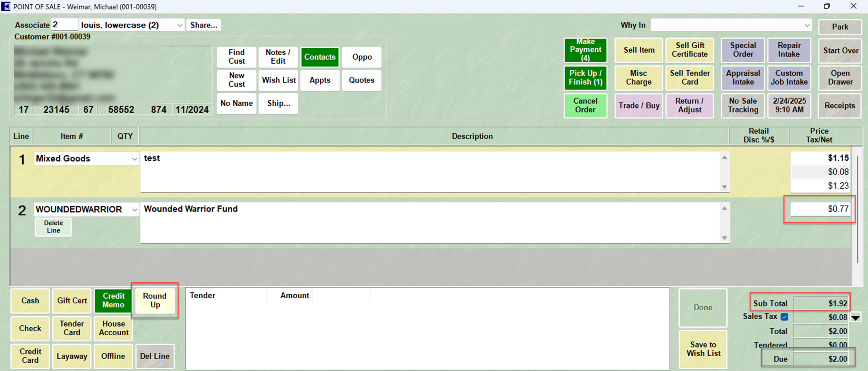This screenshot has height=371, width=868.
Task: Open the Repair Intake function
Action: (789, 50)
